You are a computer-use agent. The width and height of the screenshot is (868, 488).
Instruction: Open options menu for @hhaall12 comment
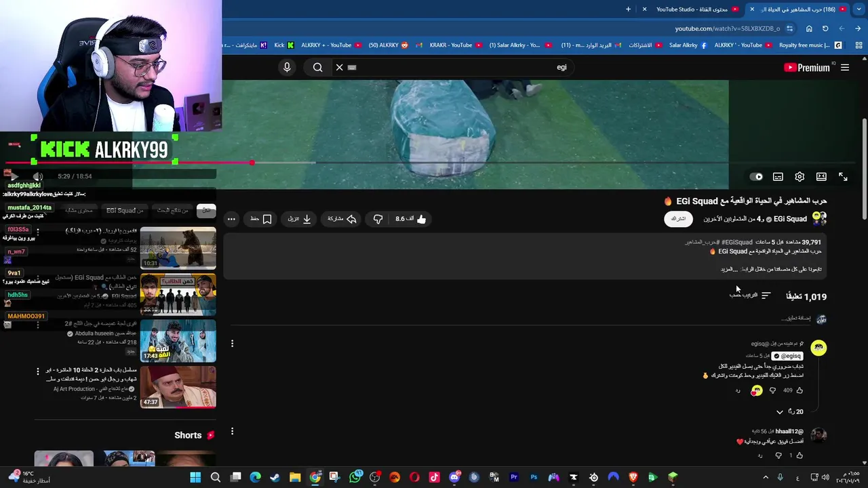coord(232,431)
